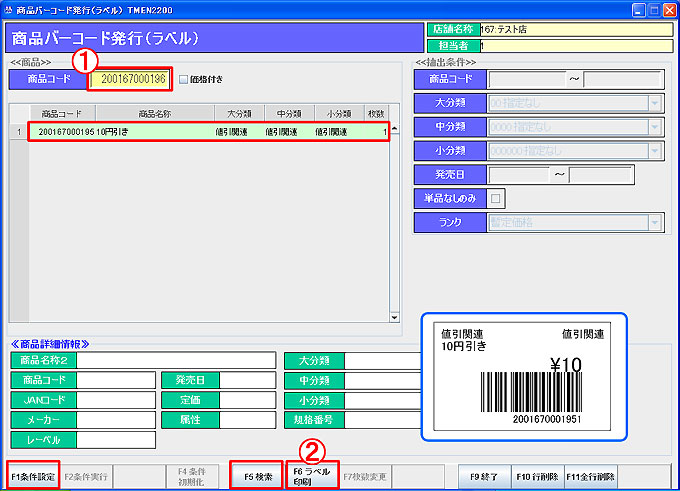
Task: Click the yellow 商品コード input field
Action: (x=133, y=79)
